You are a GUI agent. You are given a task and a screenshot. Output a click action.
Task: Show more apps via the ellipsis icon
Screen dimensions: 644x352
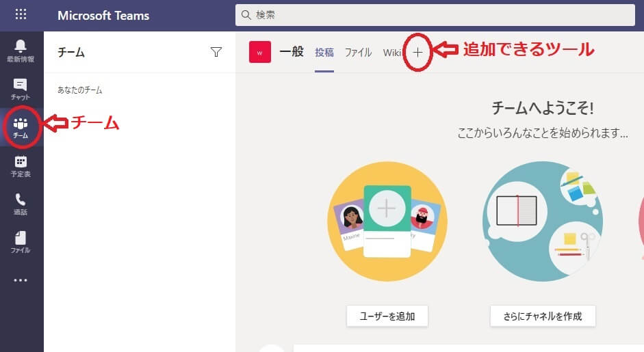coord(21,280)
